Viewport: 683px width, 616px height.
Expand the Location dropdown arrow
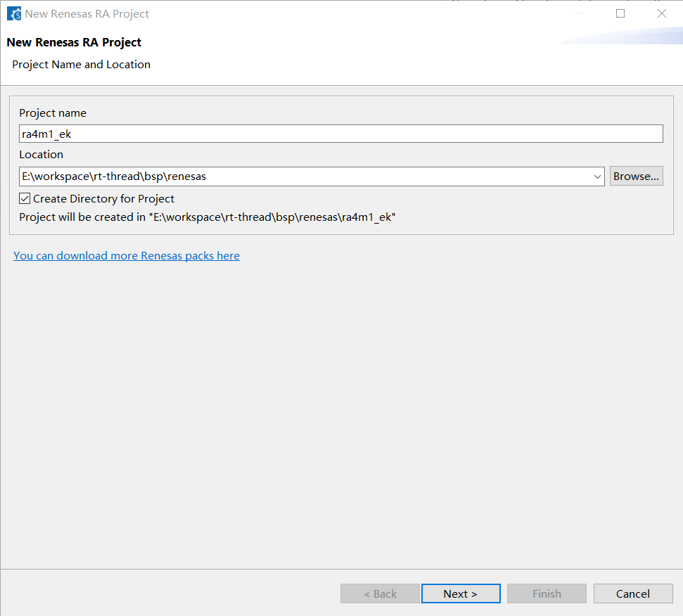click(597, 177)
